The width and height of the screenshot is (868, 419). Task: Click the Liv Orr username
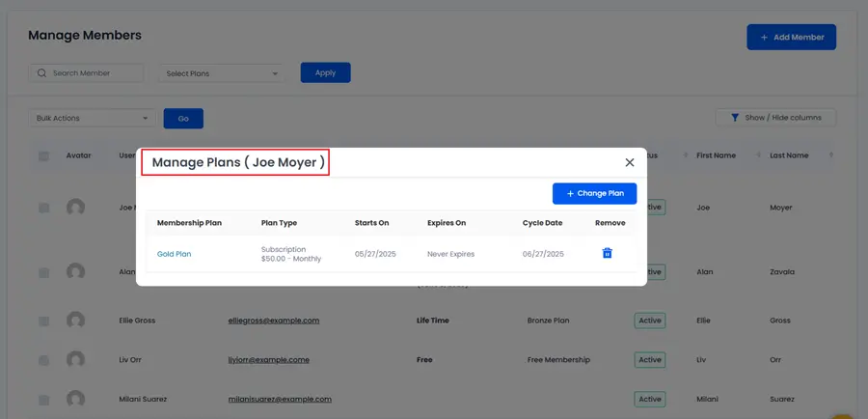point(130,360)
